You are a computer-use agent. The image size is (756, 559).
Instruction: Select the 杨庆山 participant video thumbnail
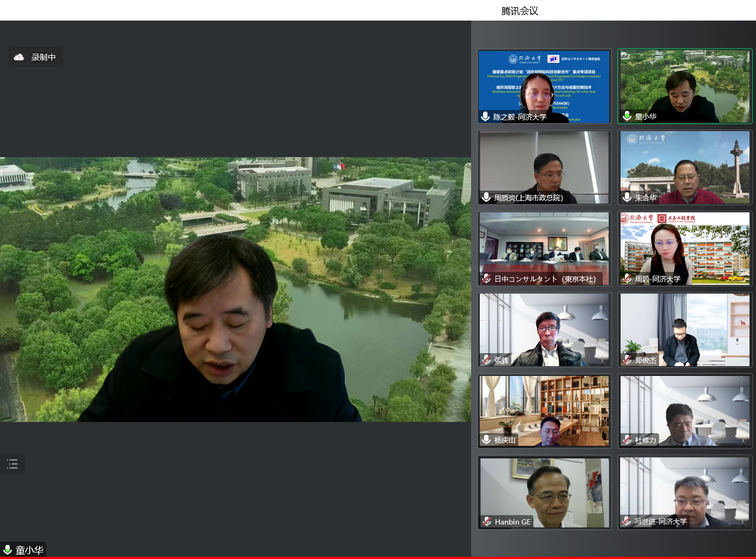(x=544, y=411)
